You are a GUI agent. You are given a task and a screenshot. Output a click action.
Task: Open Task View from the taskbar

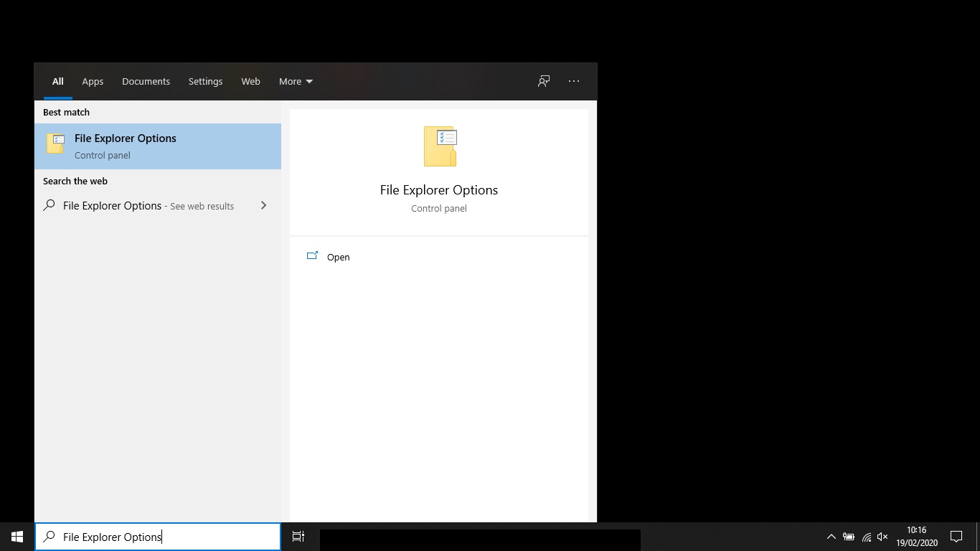pyautogui.click(x=298, y=537)
